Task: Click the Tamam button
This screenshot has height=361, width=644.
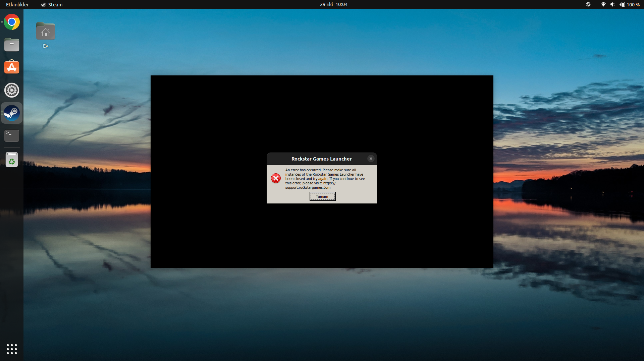Action: coord(322,196)
